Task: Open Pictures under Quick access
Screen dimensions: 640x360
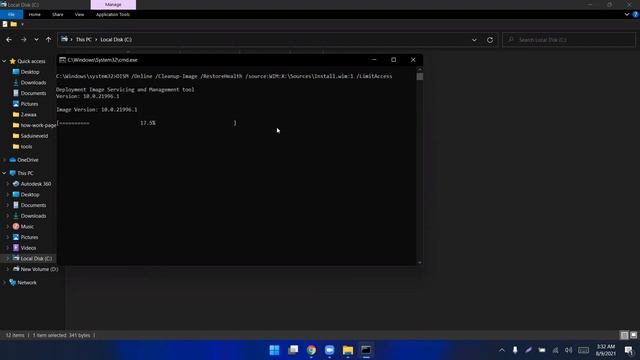Action: pyautogui.click(x=29, y=104)
